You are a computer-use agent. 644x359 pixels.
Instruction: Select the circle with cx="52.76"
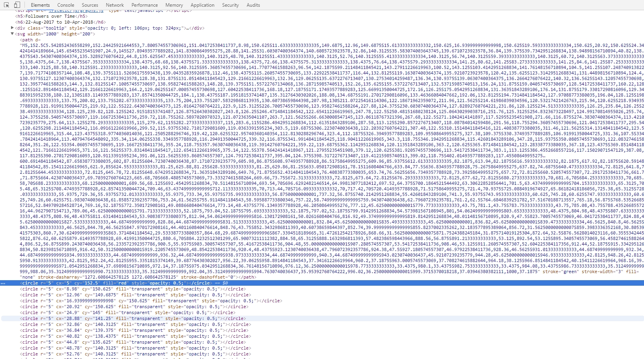click(x=136, y=354)
